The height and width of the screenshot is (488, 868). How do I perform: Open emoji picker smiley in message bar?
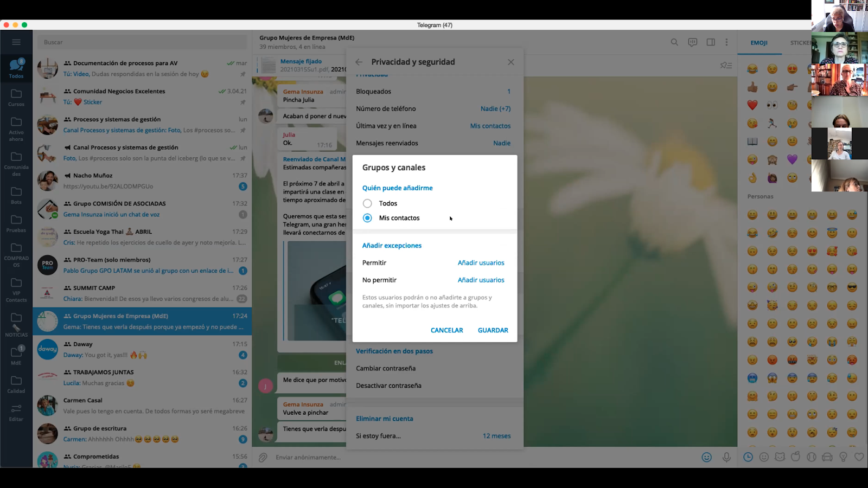707,457
